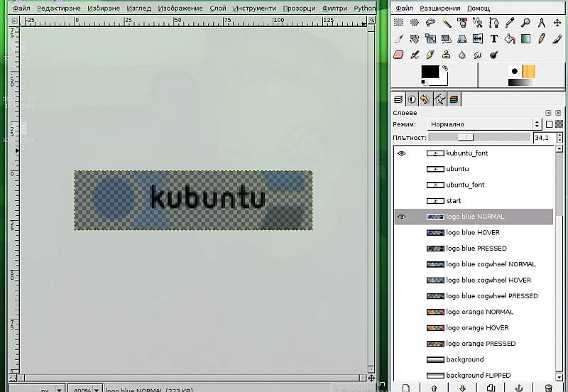This screenshot has height=392, width=568.
Task: Click the Anchor layer button
Action: (519, 388)
